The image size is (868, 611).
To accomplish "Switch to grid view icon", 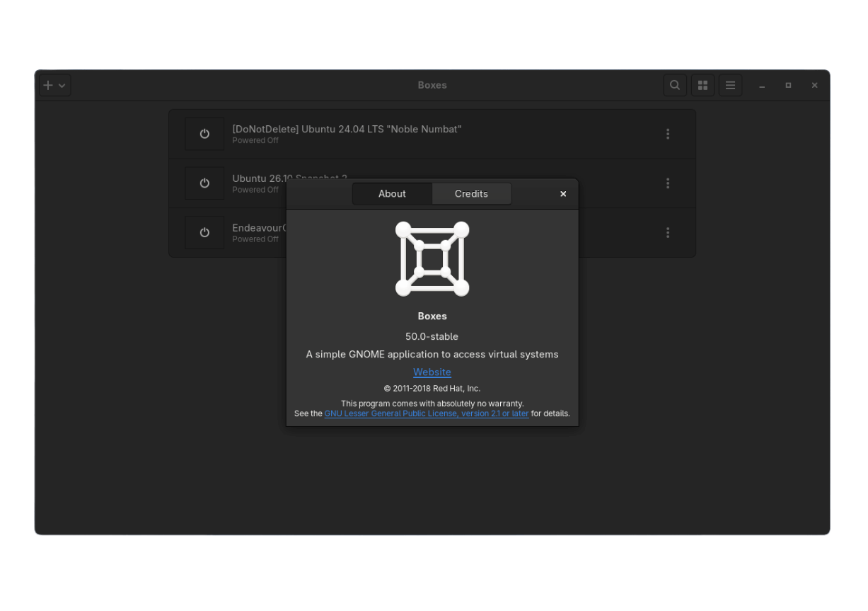I will tap(702, 85).
